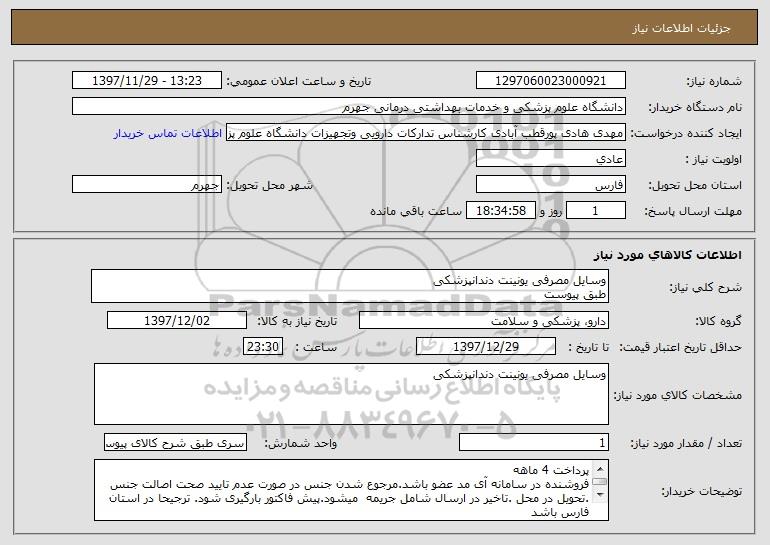Click the label ایجاد کننده درخواست

point(686,134)
